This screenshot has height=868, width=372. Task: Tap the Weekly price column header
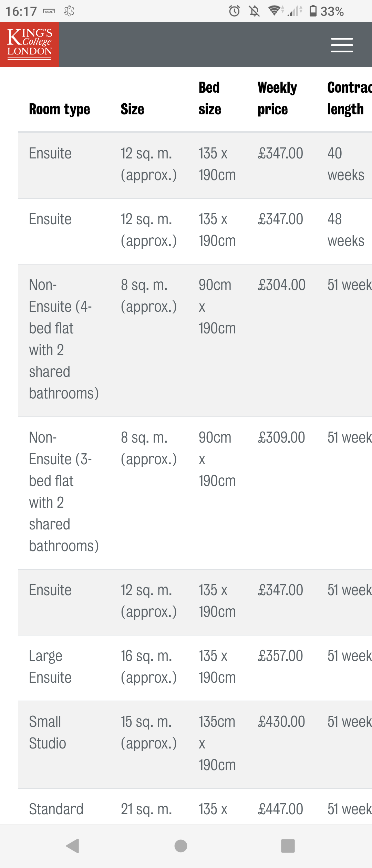[277, 98]
